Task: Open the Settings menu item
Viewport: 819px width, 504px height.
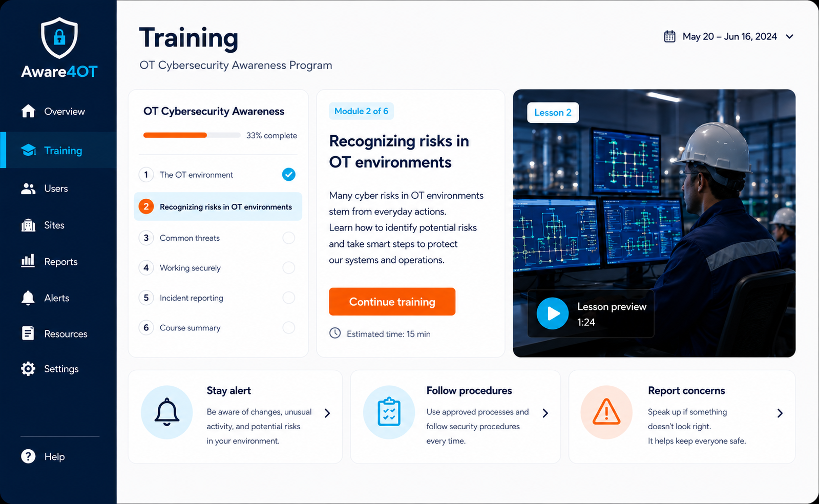Action: pyautogui.click(x=58, y=369)
